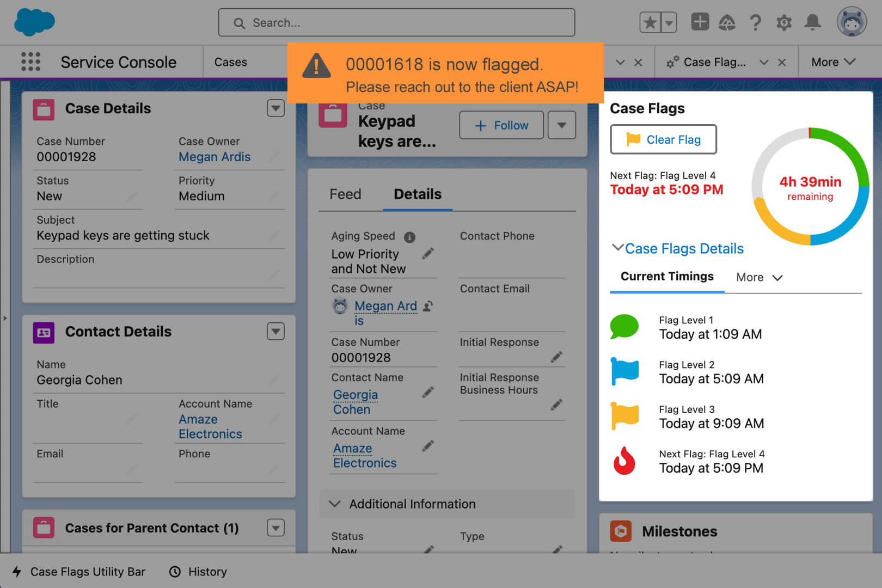Switch to the Feed tab
Screen dimensions: 882x588
coord(345,194)
